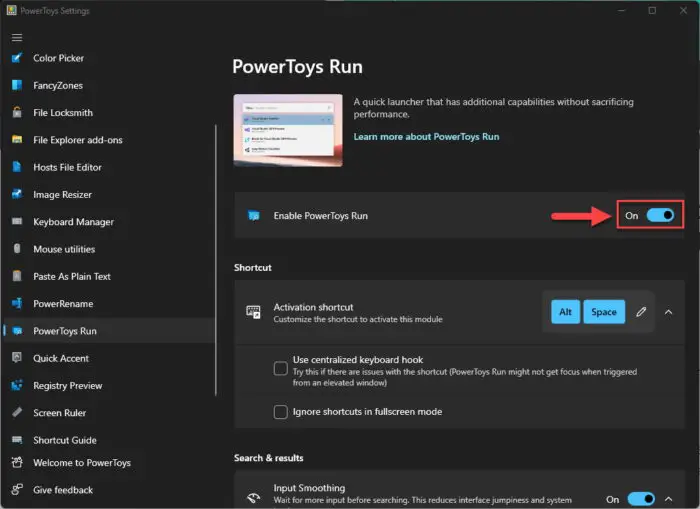
Task: Click the PowerRename icon
Action: click(x=17, y=303)
